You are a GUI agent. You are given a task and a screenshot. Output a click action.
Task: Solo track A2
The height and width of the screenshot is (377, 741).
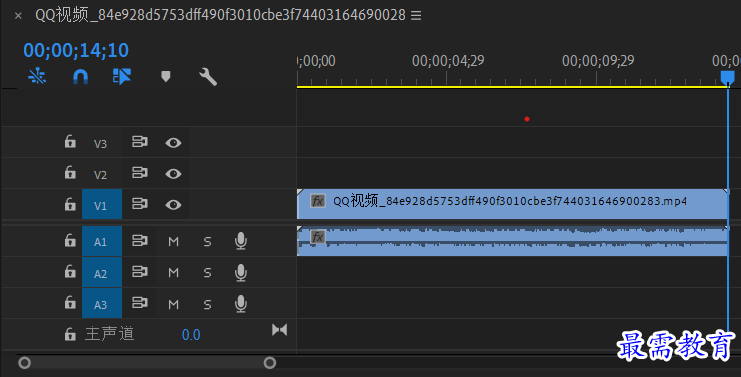pyautogui.click(x=207, y=273)
